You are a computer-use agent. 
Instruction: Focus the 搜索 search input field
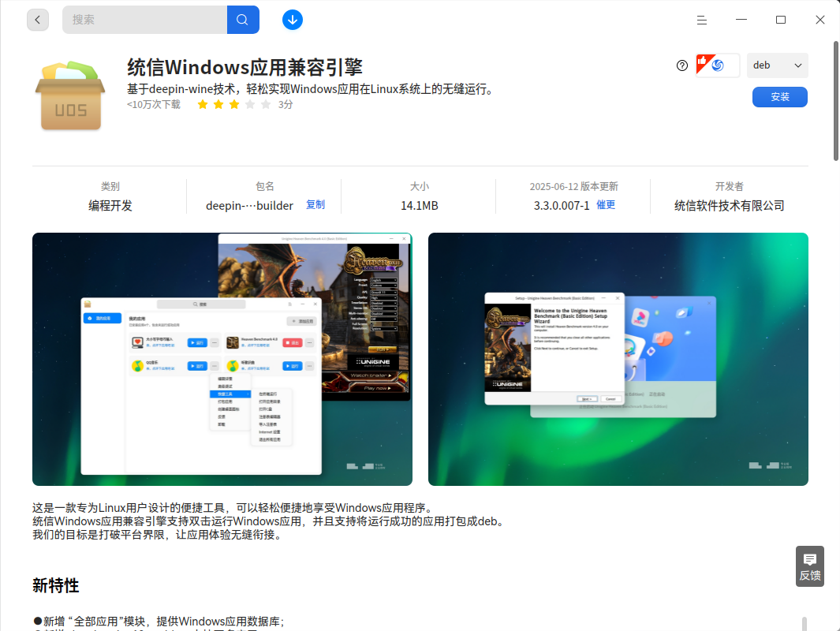(x=144, y=20)
